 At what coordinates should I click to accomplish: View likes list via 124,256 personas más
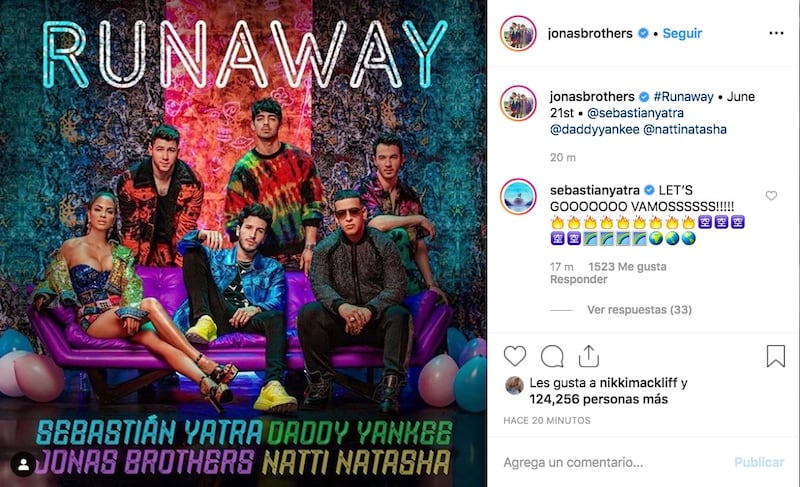coord(598,399)
